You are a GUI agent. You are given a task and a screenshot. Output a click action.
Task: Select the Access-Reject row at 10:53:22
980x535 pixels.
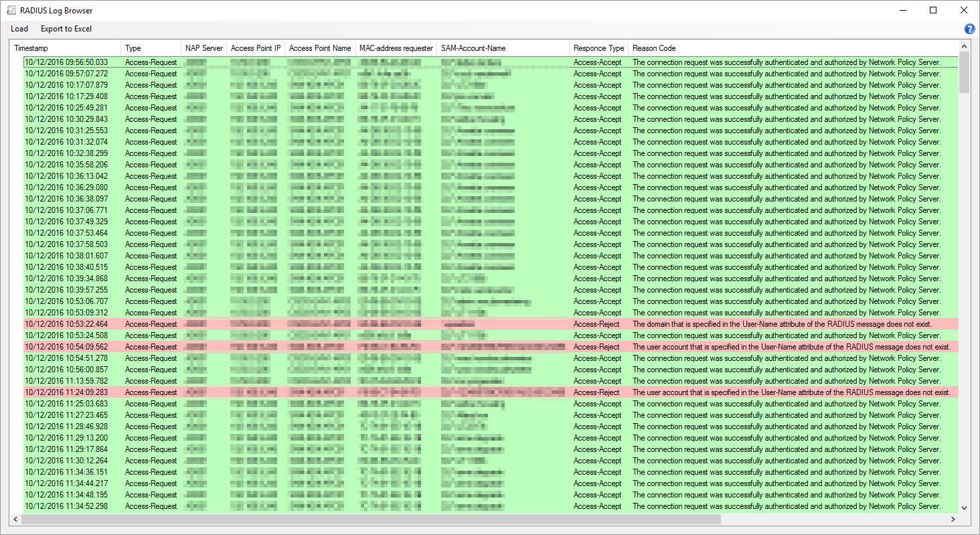coord(268,323)
